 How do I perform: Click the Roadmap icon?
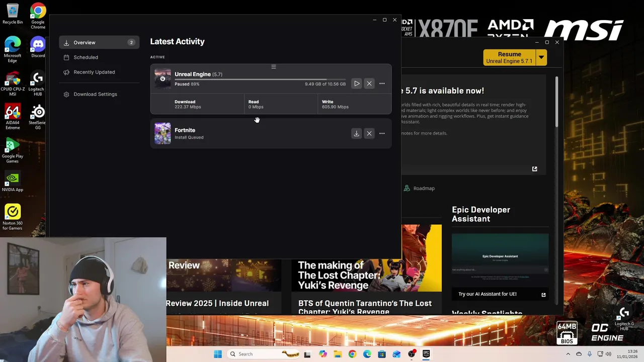tap(407, 188)
